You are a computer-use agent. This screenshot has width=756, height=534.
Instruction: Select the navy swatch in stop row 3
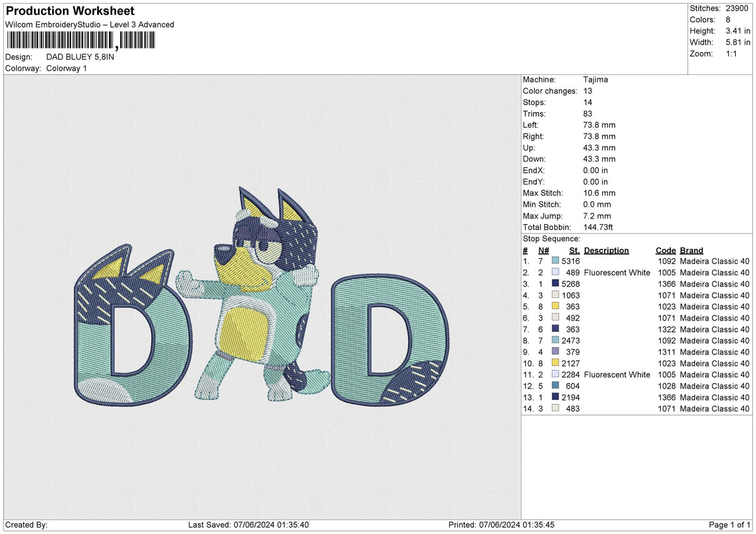click(555, 284)
